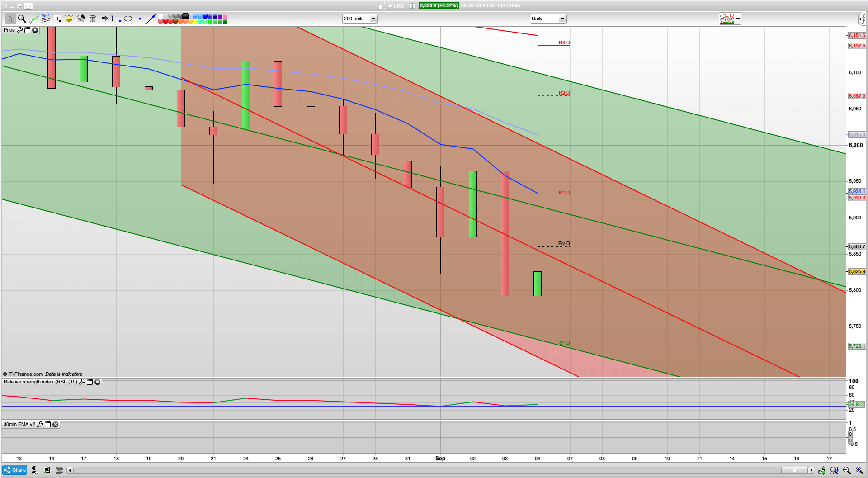This screenshot has height=478, width=868.
Task: Select the diagonal trend line tool
Action: (x=151, y=19)
